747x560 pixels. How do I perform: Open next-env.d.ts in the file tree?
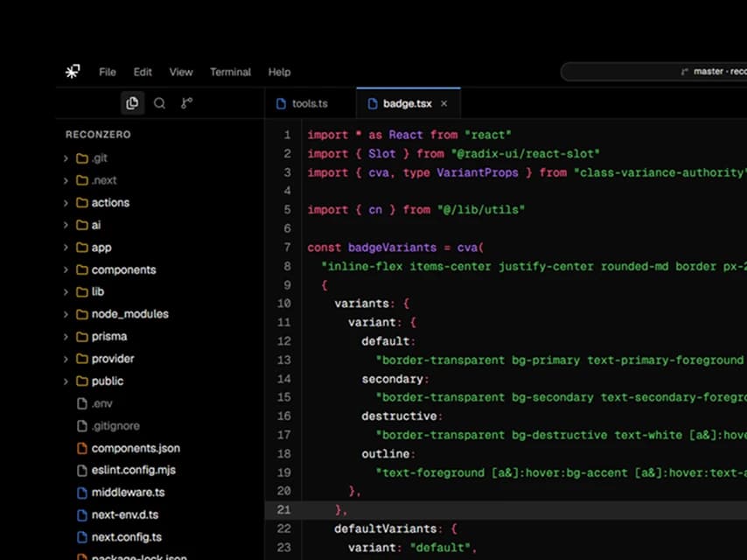[125, 514]
